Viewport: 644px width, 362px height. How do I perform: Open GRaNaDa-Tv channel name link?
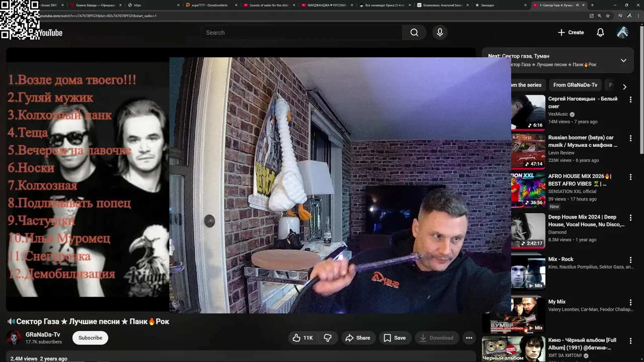(43, 334)
